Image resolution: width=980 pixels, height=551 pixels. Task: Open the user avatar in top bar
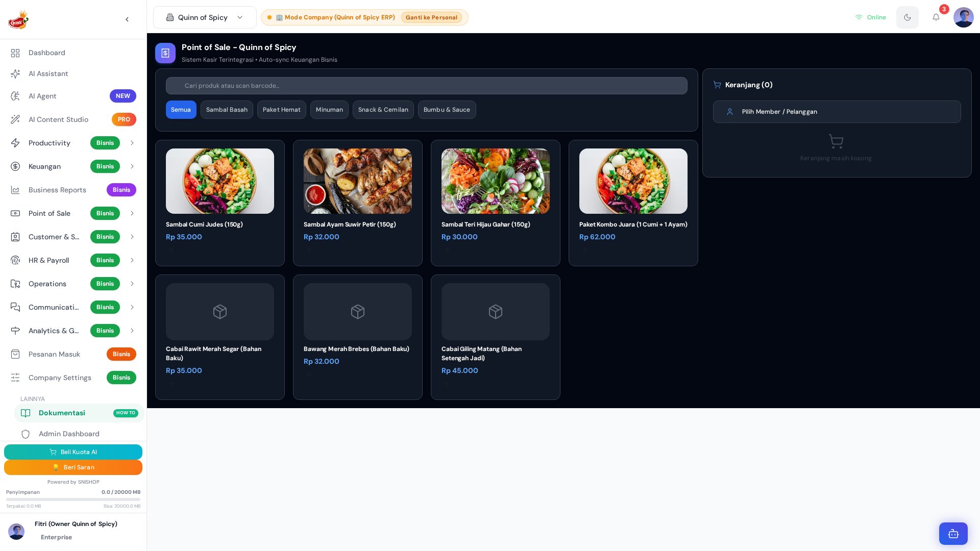[963, 17]
